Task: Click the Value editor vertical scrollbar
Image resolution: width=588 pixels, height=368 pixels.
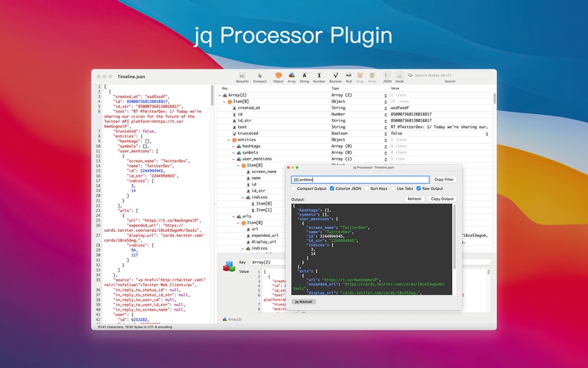Action: click(x=488, y=272)
